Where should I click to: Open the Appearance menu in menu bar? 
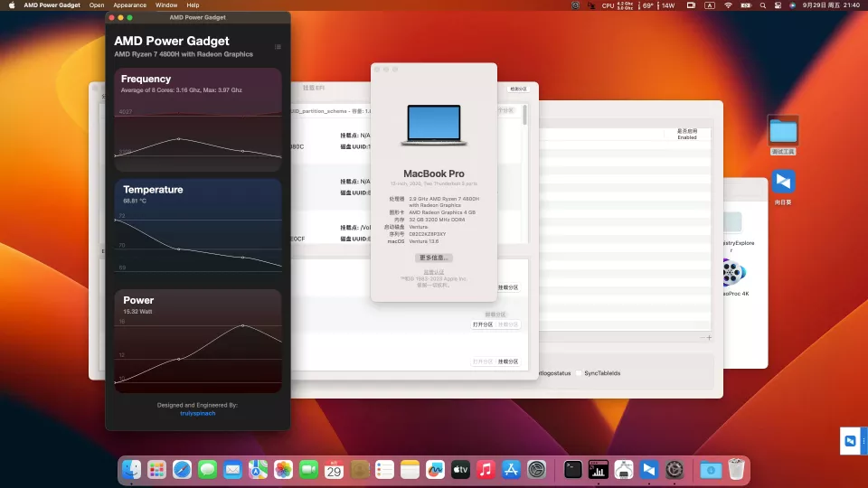coord(130,5)
